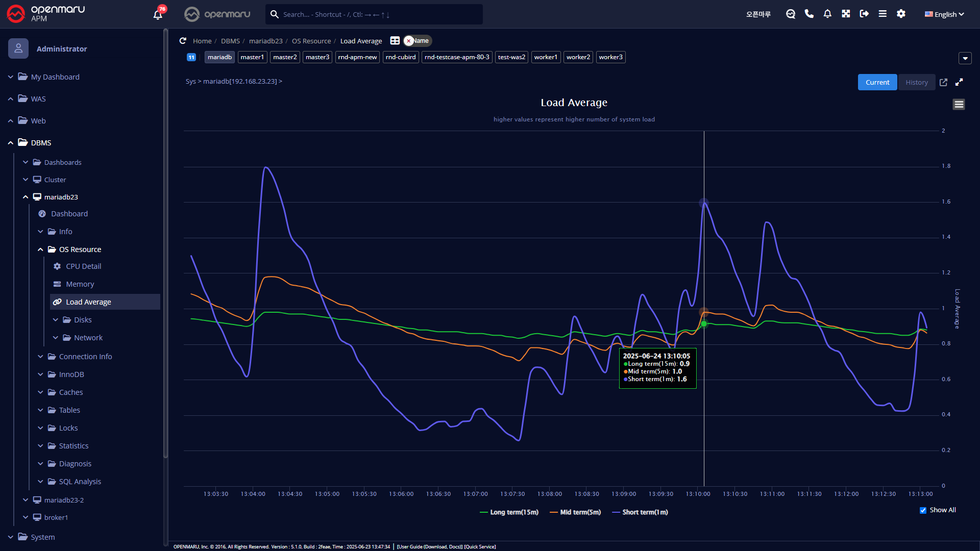Click the OS Resource breadcrumb link

311,41
